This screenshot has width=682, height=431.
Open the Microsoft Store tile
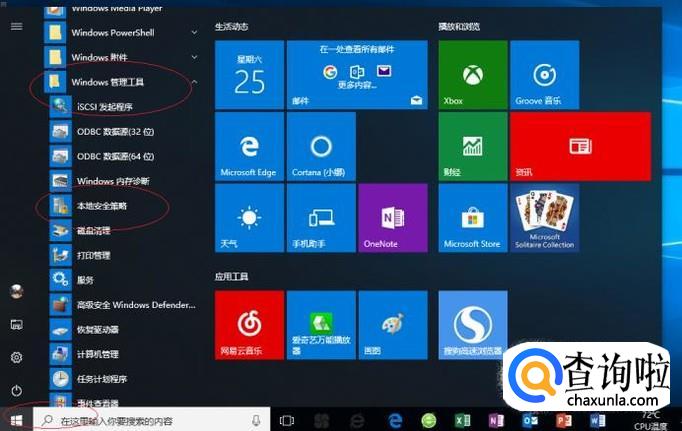[x=473, y=218]
